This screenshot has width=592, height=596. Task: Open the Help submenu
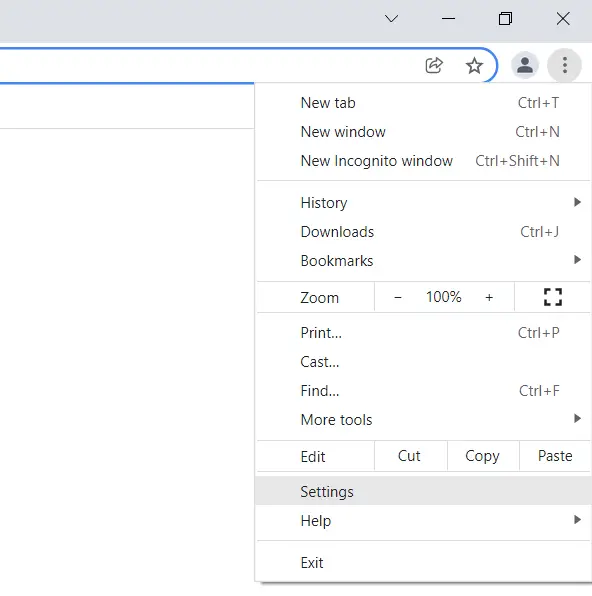click(x=424, y=520)
